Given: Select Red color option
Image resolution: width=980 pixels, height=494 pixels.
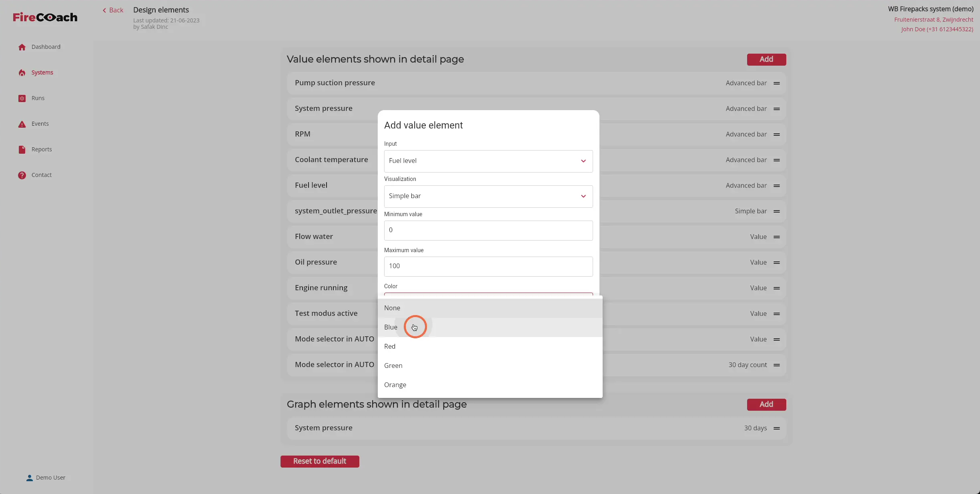Looking at the screenshot, I should [x=490, y=346].
